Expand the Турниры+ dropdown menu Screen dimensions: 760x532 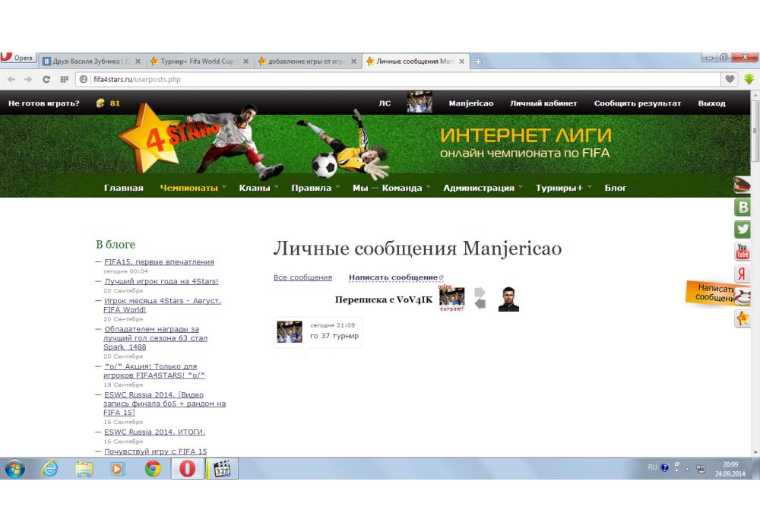(559, 188)
